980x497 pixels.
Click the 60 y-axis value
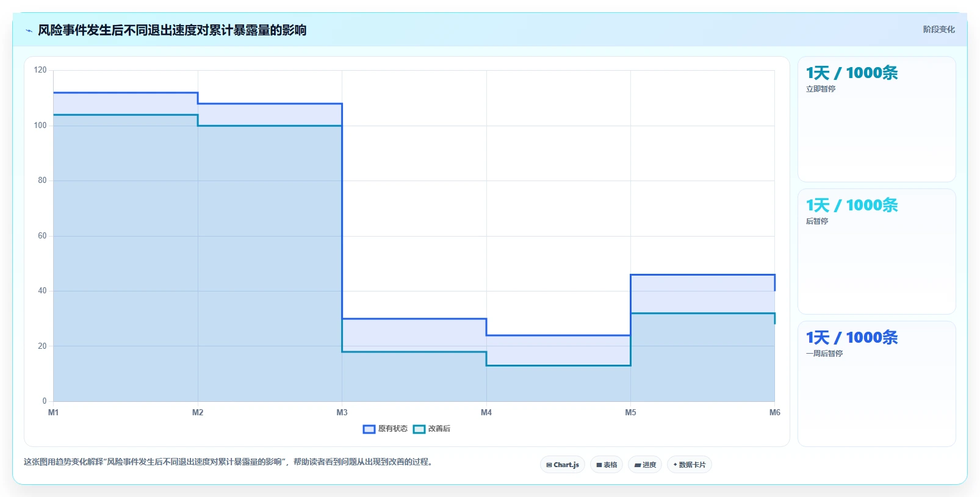42,236
